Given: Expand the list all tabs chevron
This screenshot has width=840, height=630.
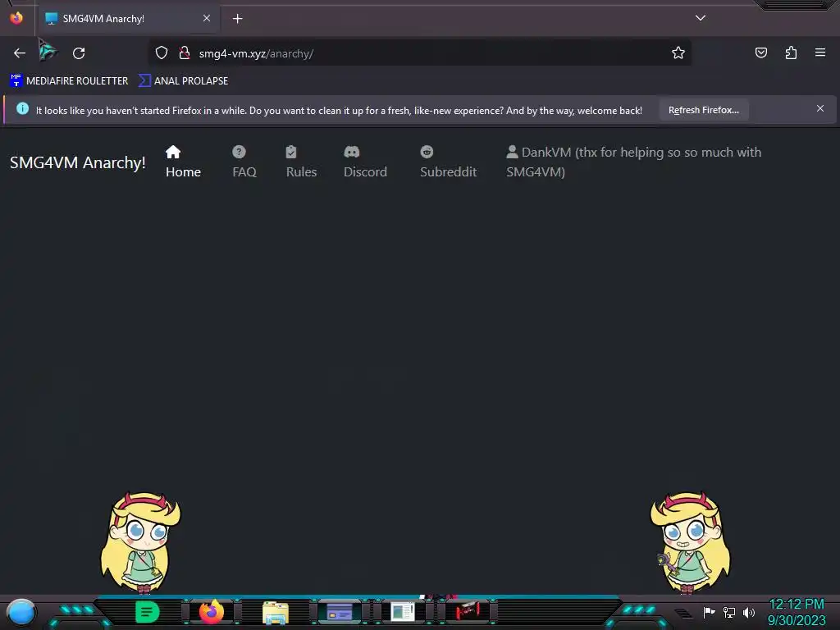Looking at the screenshot, I should (x=701, y=18).
